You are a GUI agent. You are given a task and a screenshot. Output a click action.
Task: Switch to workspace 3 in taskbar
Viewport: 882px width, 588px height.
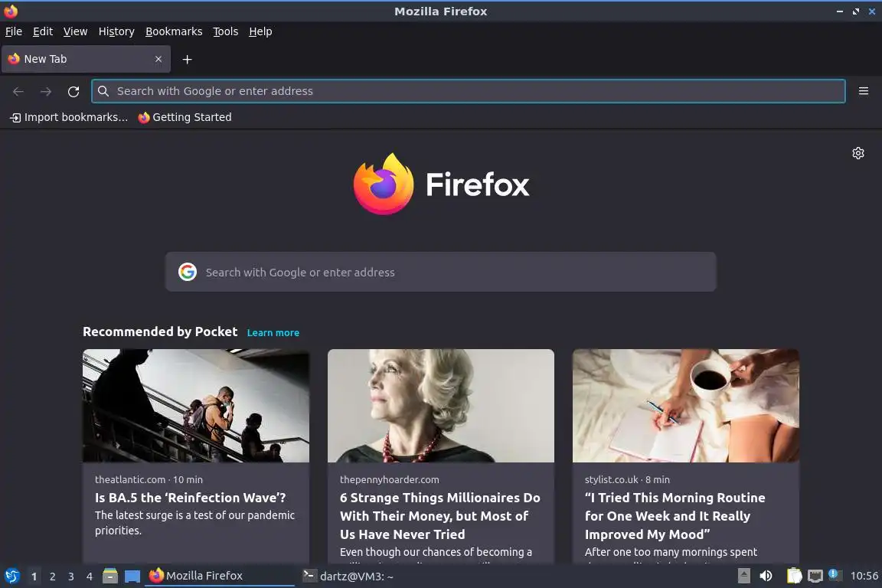(x=71, y=577)
